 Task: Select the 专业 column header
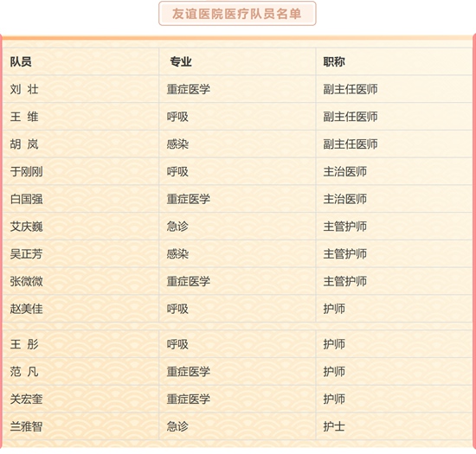pos(181,62)
